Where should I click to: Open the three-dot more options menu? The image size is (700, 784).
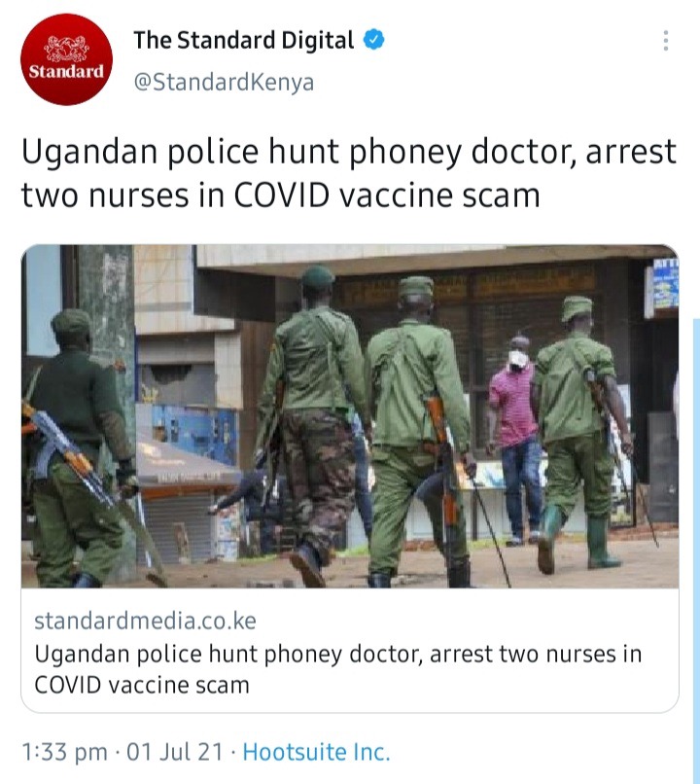[666, 41]
